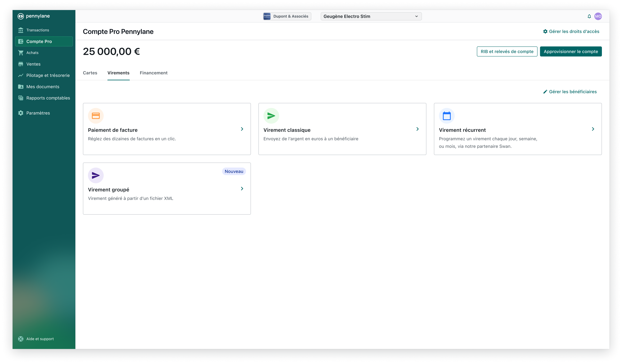Open Pilotage et trésorerie menu

coord(44,76)
